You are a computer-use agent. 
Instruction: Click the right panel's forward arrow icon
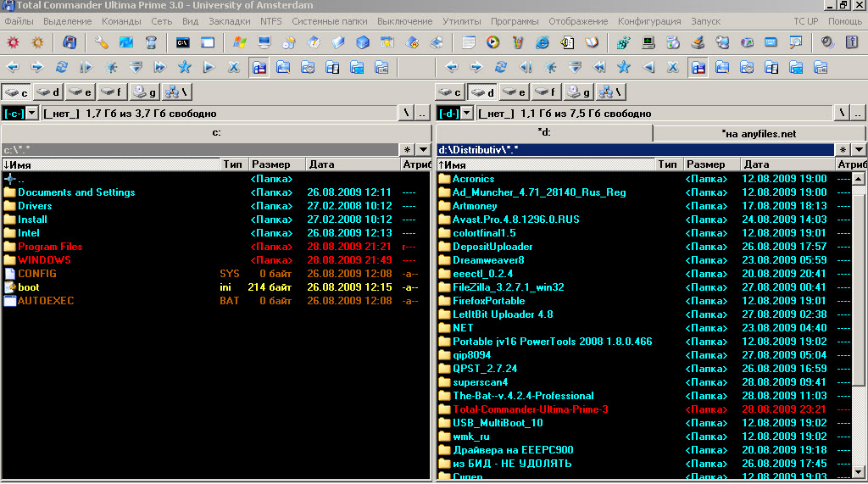[x=476, y=68]
